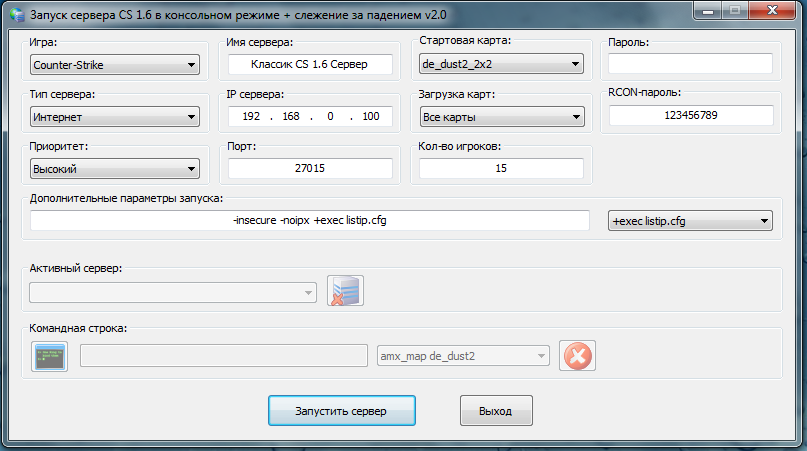Click the Дополнительные параметры запуска text field
Screen dimensions: 807x451
[x=309, y=221]
